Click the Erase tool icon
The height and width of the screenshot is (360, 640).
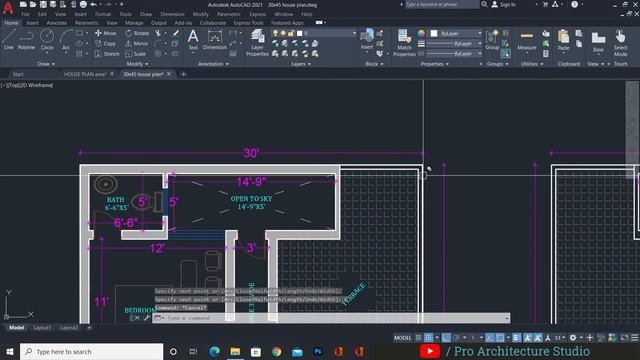(176, 33)
